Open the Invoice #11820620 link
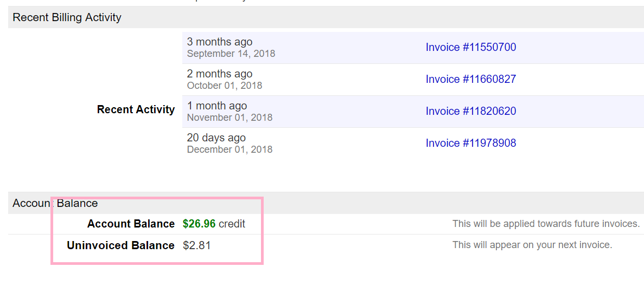 click(470, 111)
